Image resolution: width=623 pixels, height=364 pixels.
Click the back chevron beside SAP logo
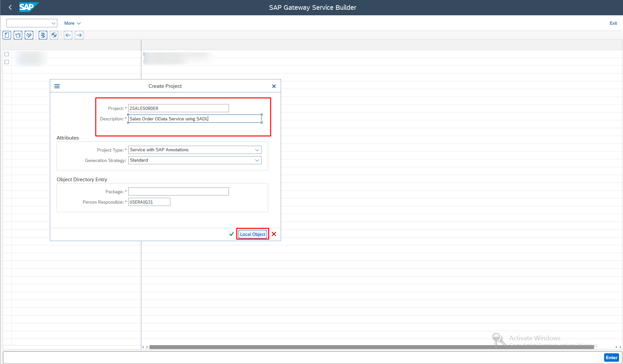[x=10, y=7]
